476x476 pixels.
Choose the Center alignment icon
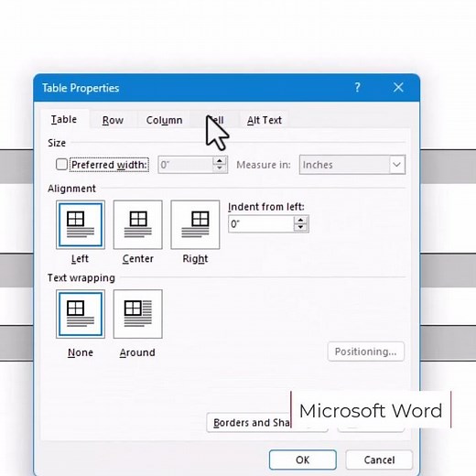(x=138, y=224)
